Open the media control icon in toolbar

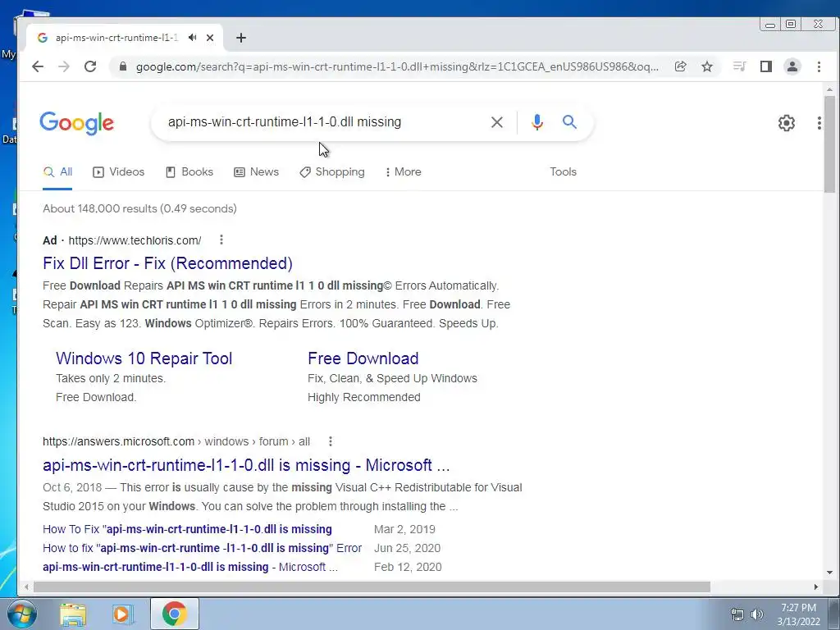[x=739, y=66]
